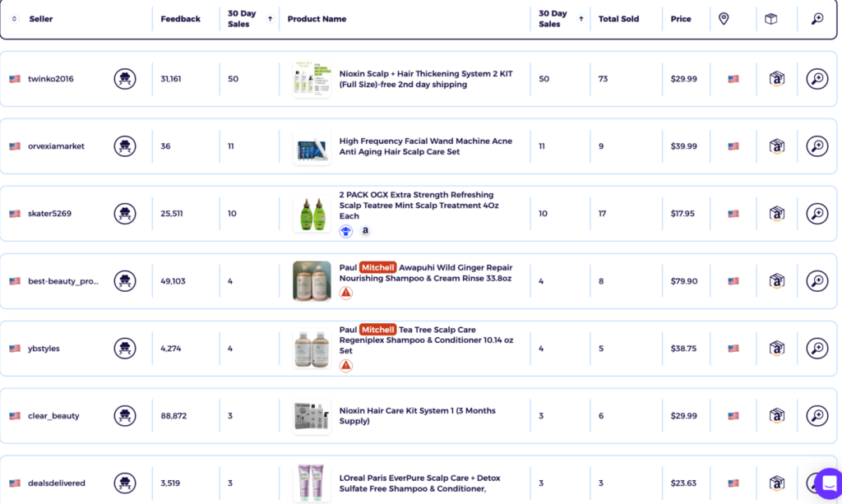This screenshot has width=842, height=504.
Task: Click Awapuhi Wild Ginger product thumbnail
Action: pyautogui.click(x=312, y=281)
